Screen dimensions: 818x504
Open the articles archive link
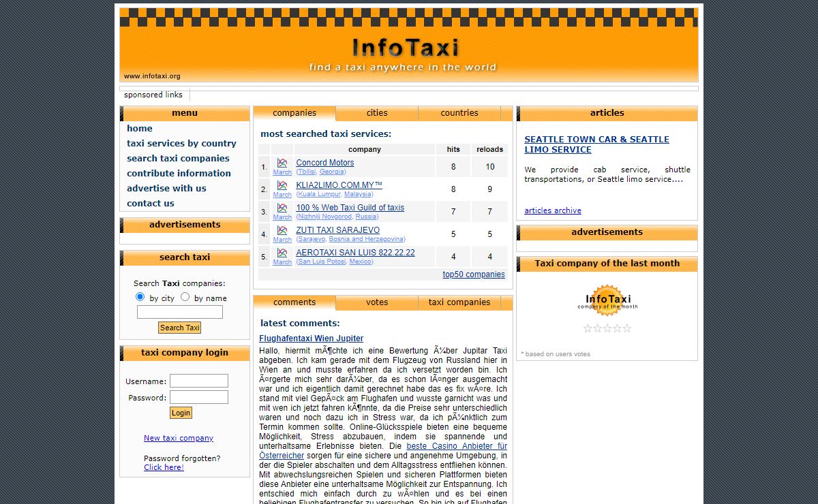[x=553, y=210]
